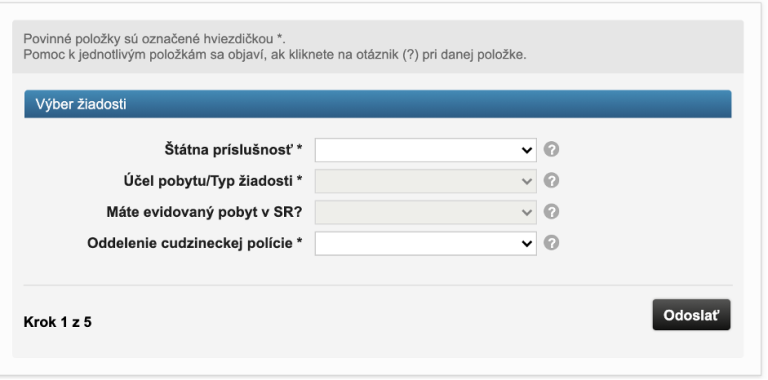Open the Štátna príslušnosť dropdown list
This screenshot has height=380, width=768.
tap(426, 150)
